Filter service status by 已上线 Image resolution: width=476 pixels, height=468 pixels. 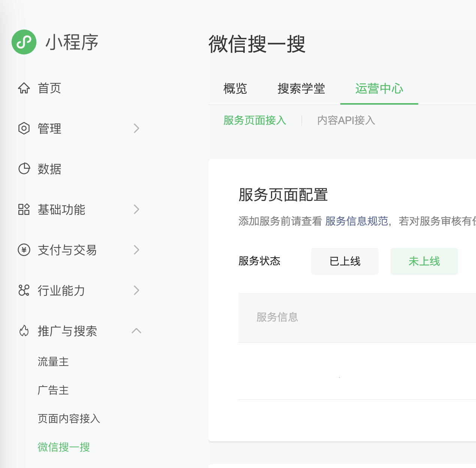(345, 261)
